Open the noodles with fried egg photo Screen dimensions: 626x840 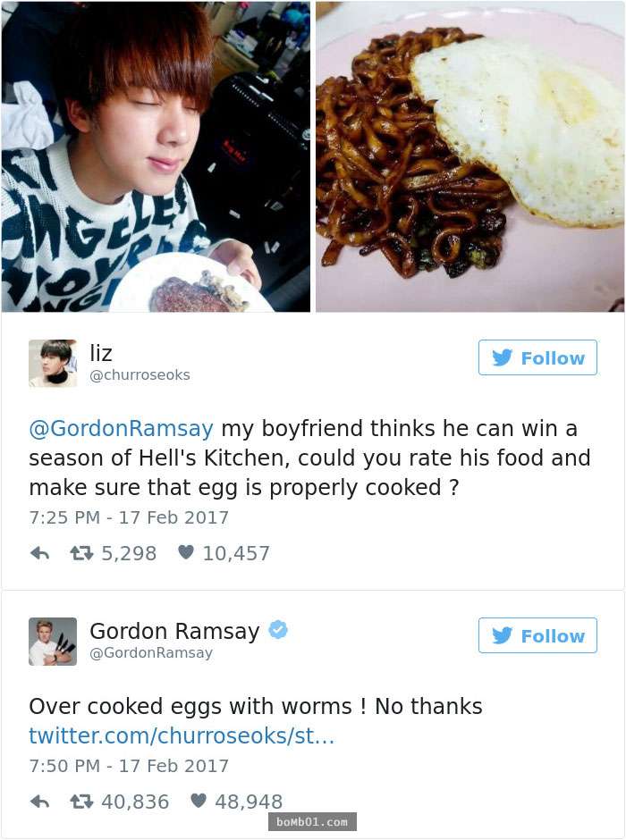(470, 156)
